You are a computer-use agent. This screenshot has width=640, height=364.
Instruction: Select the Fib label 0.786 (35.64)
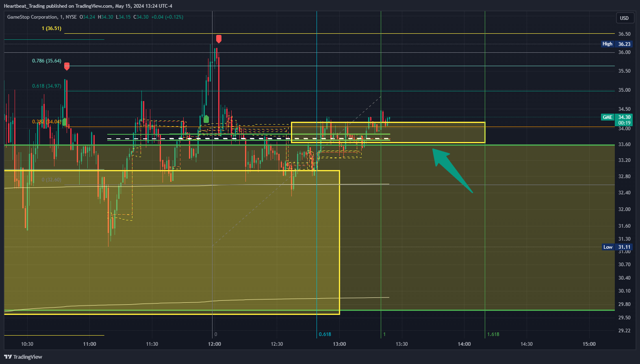[47, 61]
